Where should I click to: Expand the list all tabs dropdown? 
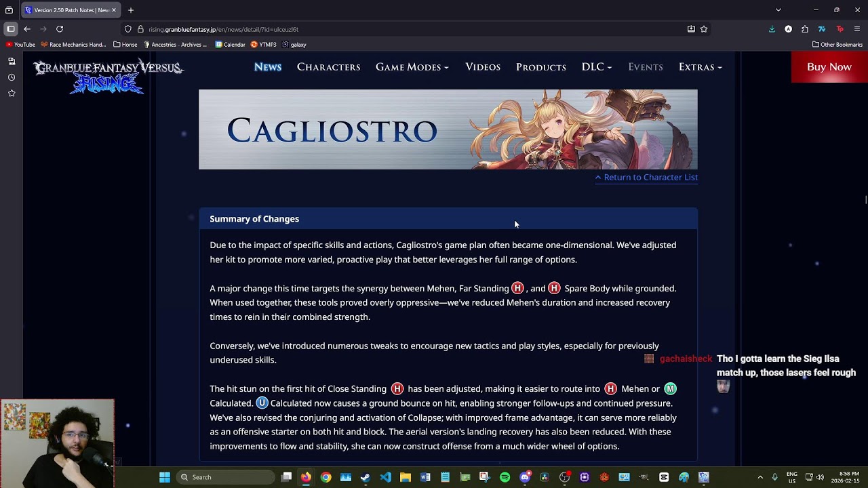tap(778, 10)
